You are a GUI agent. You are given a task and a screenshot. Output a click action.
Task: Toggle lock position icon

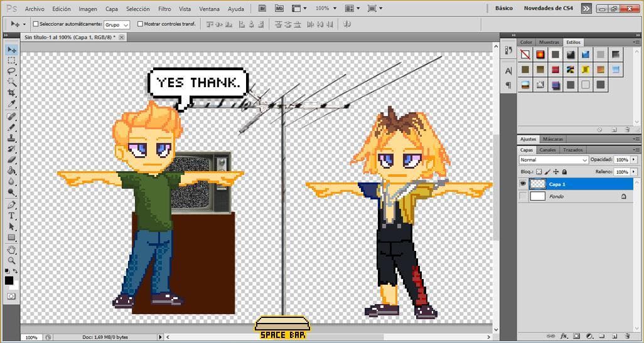click(x=556, y=172)
